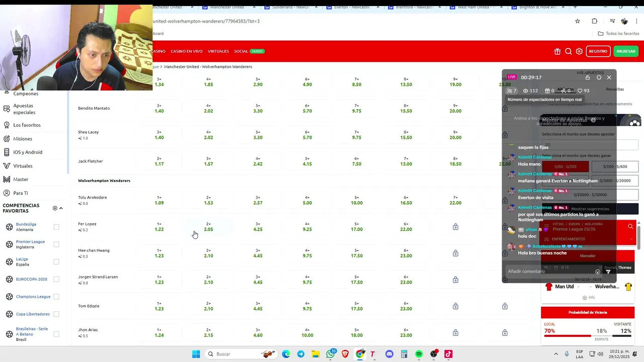The height and width of the screenshot is (362, 644).
Task: Open the search icon in the red header
Action: click(x=569, y=51)
